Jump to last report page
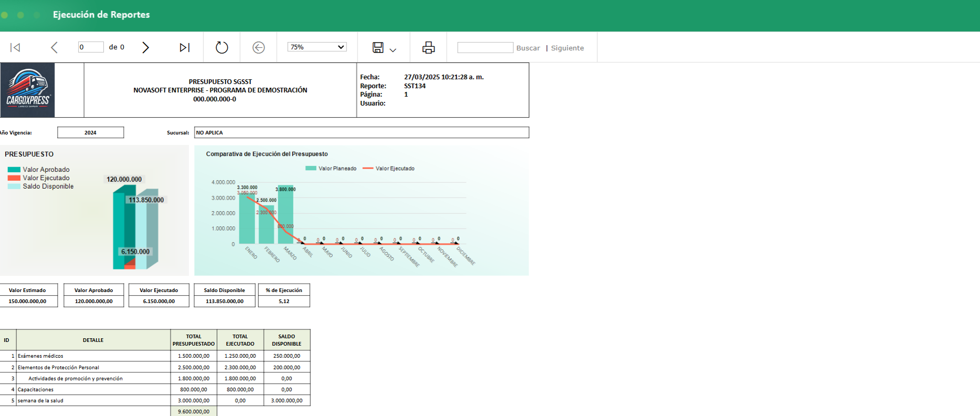The height and width of the screenshot is (416, 980). 184,47
